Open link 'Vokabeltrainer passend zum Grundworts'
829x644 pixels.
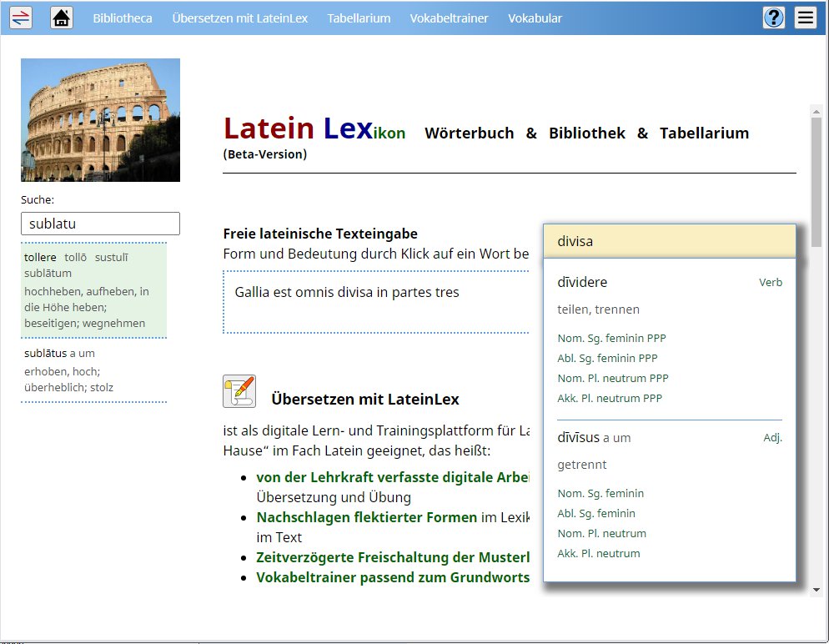coord(393,578)
